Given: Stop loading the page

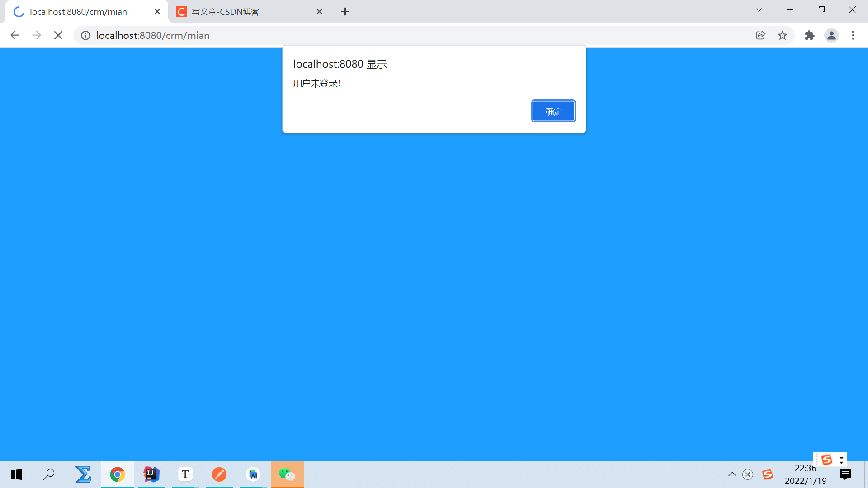Looking at the screenshot, I should click(x=58, y=35).
